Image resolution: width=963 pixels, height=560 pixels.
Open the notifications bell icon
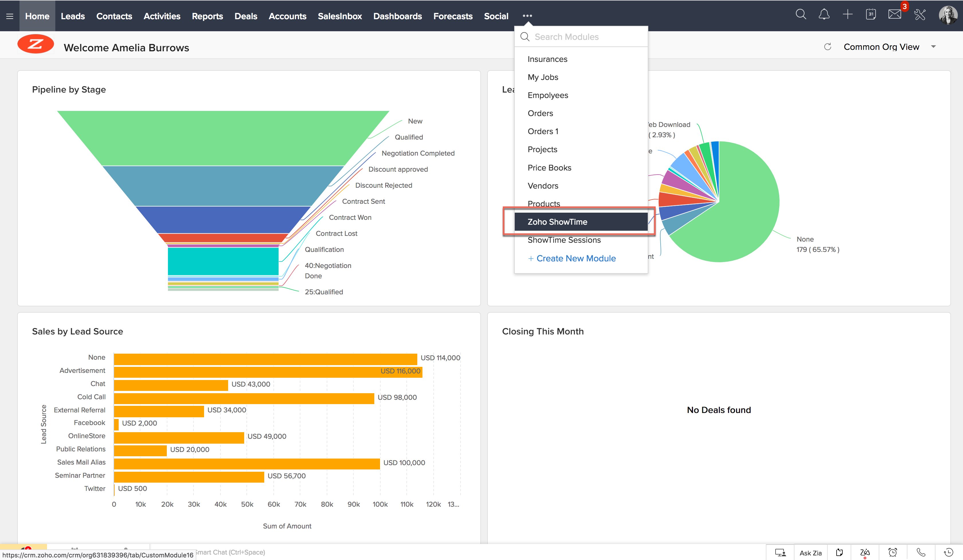tap(824, 15)
